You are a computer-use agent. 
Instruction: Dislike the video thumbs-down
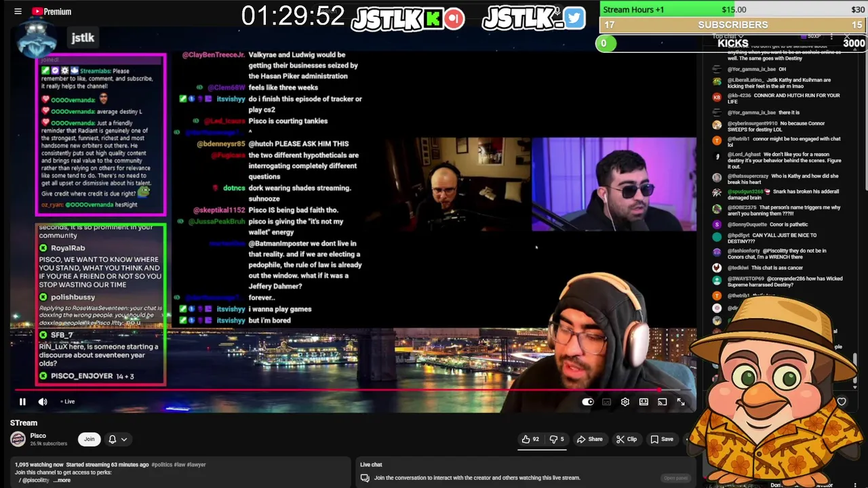(x=557, y=439)
